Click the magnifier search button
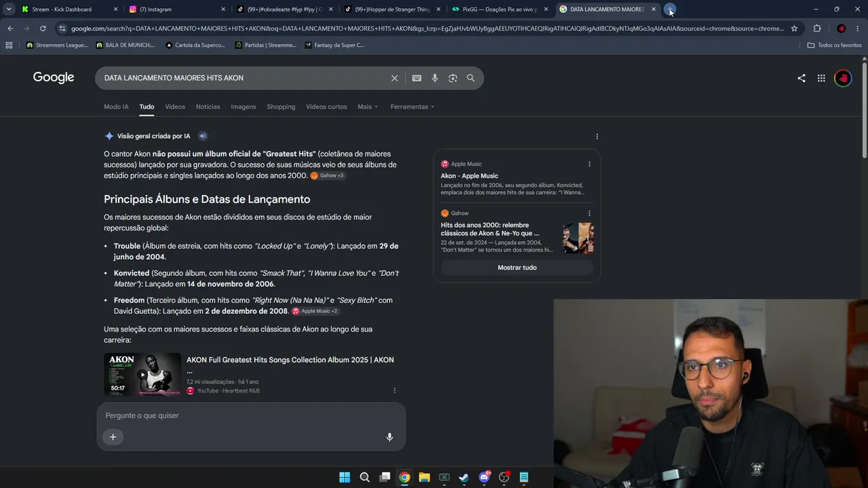868x488 pixels. coord(471,78)
